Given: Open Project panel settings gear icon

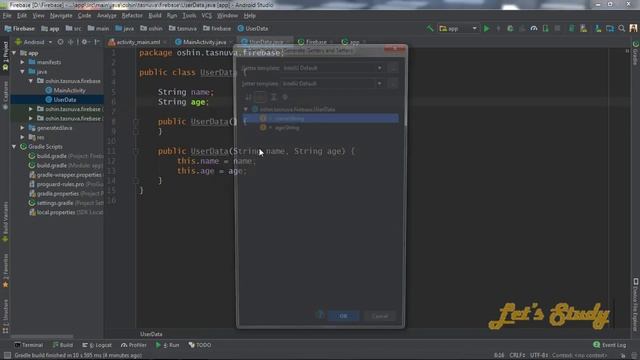Looking at the screenshot, I should coord(84,42).
